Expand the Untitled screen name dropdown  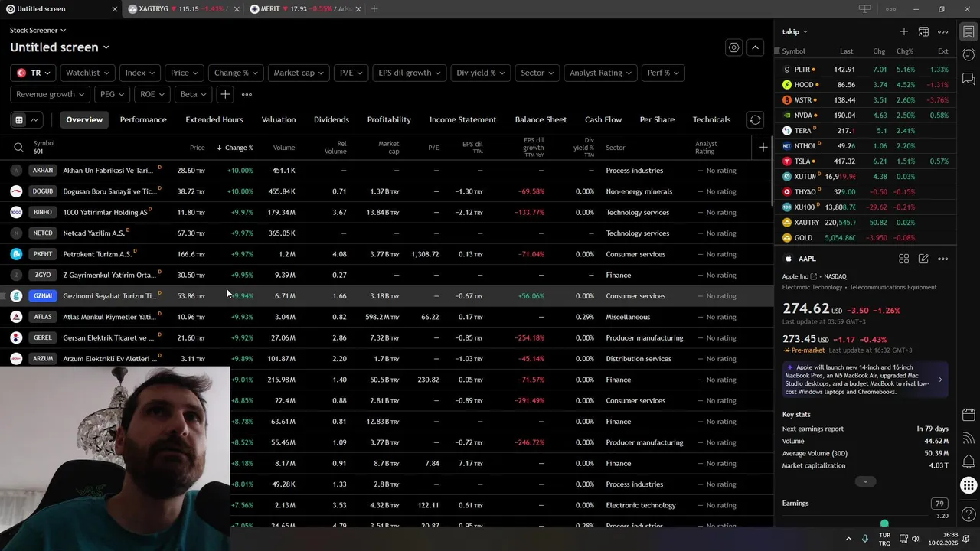60,47
